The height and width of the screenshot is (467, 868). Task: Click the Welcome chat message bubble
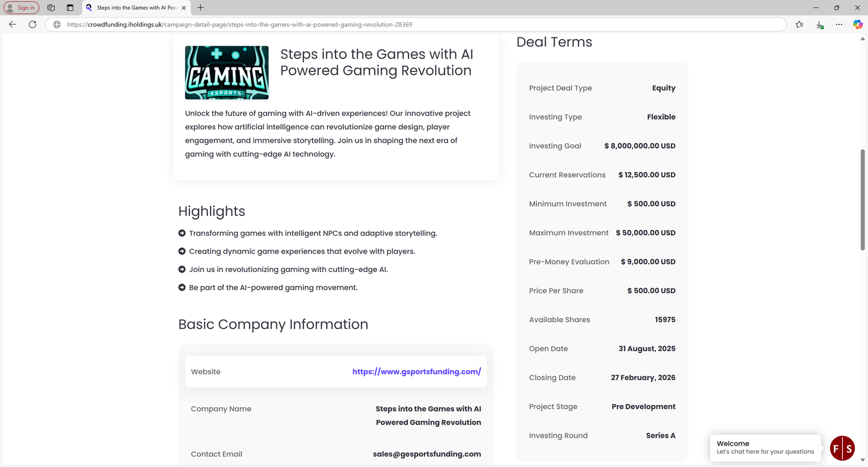click(765, 447)
